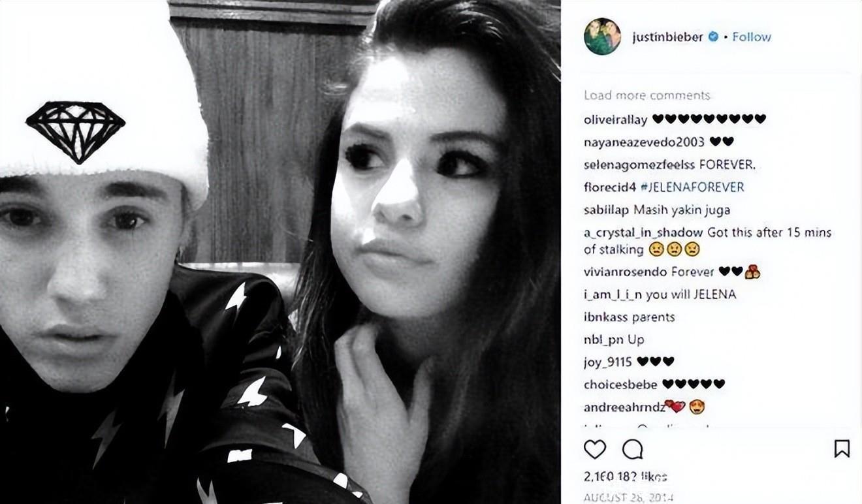Follow the justinbieber account
Image resolution: width=862 pixels, height=504 pixels.
point(751,37)
